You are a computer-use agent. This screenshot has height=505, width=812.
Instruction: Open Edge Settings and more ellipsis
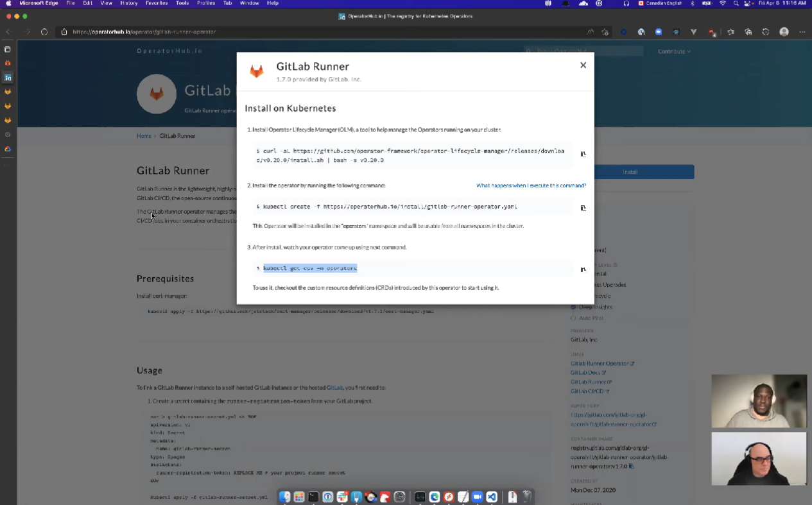[802, 31]
